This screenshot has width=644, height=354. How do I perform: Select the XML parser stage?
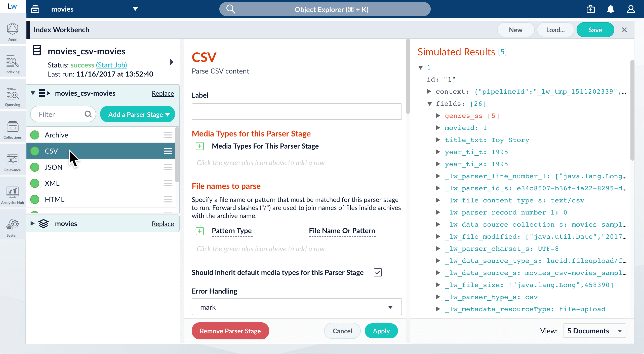tap(101, 183)
